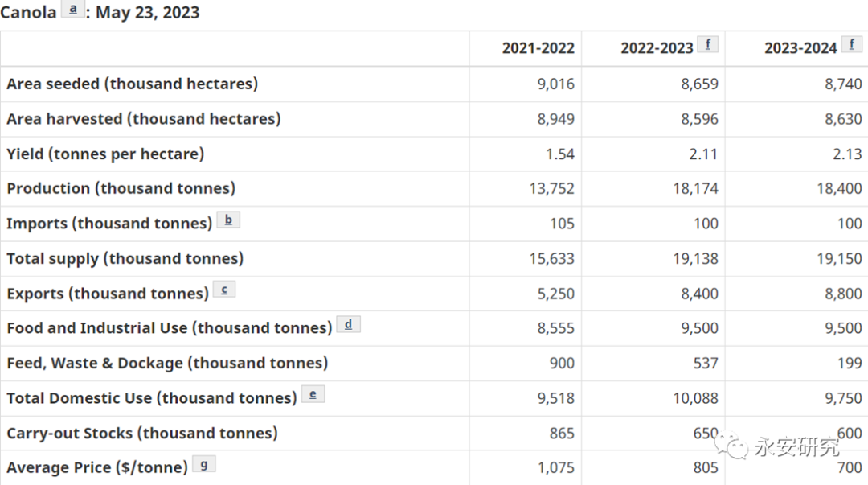The image size is (868, 485).
Task: Click the WeChat logo watermark icon
Action: 734,445
